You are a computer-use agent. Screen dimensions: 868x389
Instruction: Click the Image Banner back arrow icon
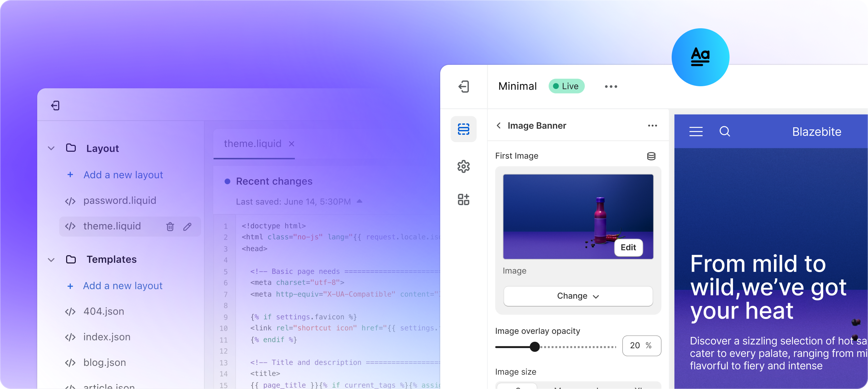(498, 126)
